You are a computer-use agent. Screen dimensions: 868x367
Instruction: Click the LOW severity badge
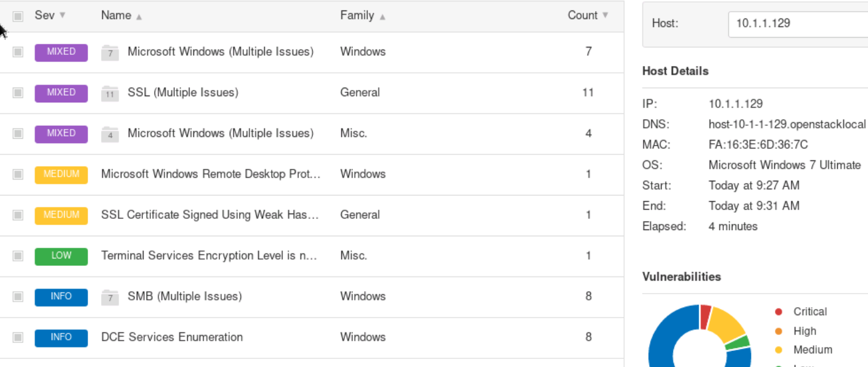pos(61,255)
